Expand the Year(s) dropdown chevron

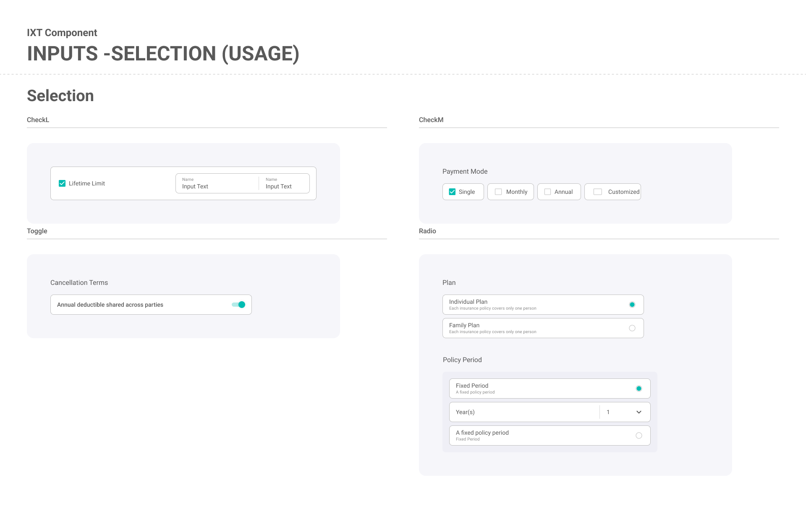click(x=639, y=412)
